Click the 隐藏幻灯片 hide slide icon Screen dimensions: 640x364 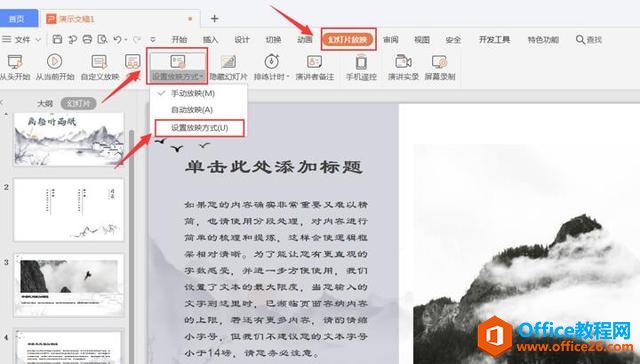228,62
